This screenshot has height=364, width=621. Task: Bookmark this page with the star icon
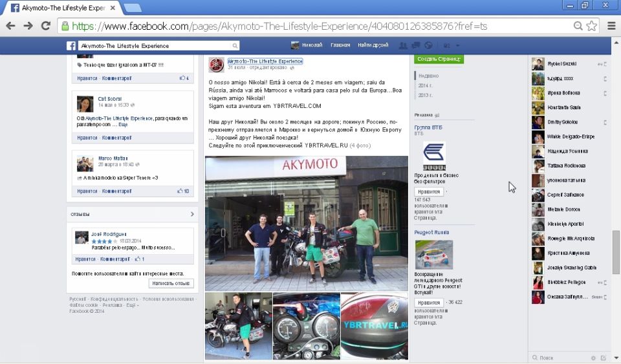[x=592, y=26]
